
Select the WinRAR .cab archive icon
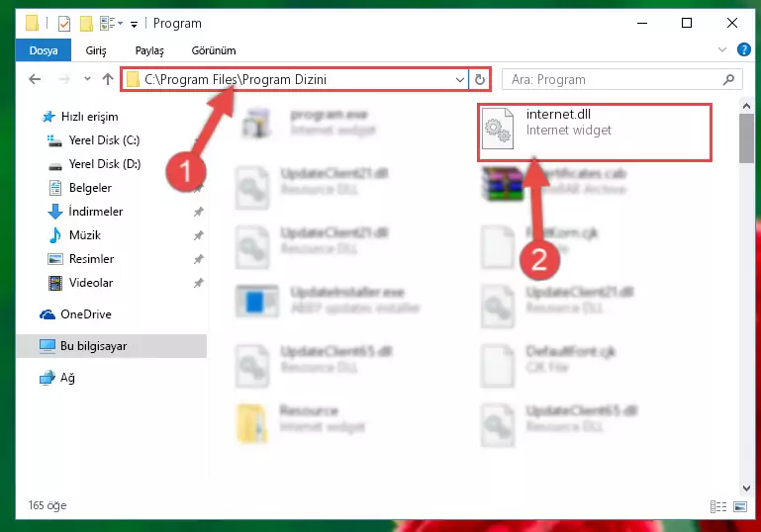click(503, 183)
